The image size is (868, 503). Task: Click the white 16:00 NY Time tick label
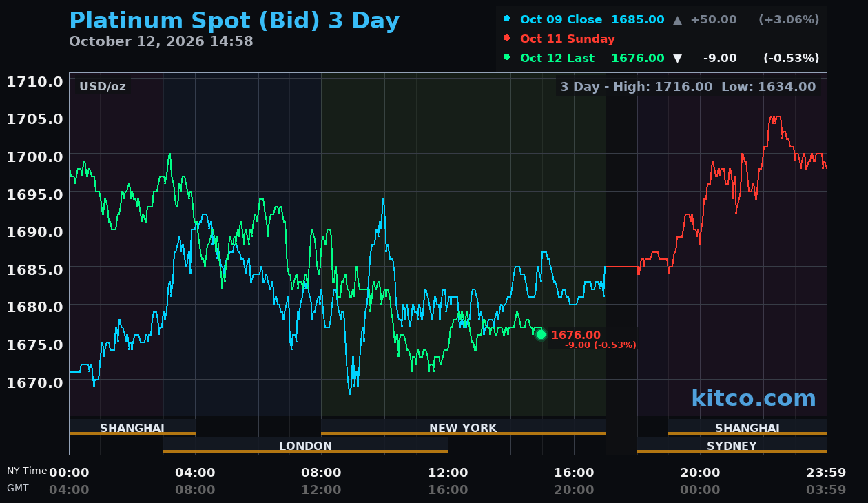click(x=574, y=473)
